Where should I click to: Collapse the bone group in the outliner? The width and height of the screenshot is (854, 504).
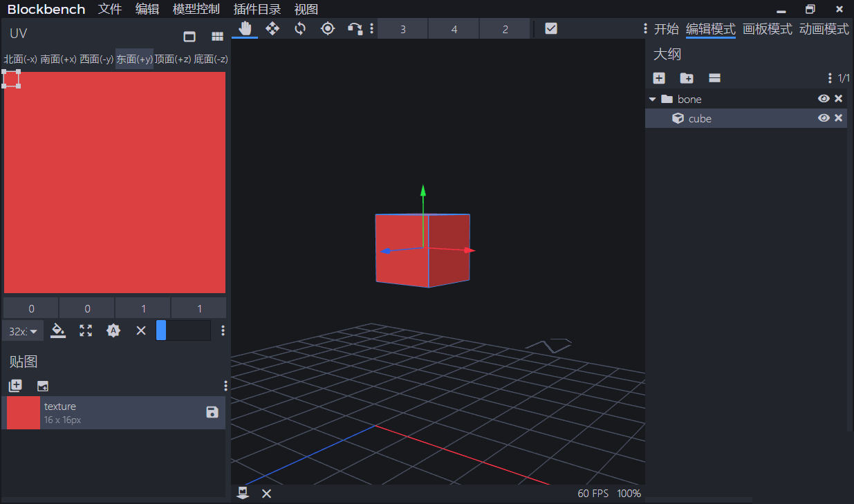tap(652, 100)
